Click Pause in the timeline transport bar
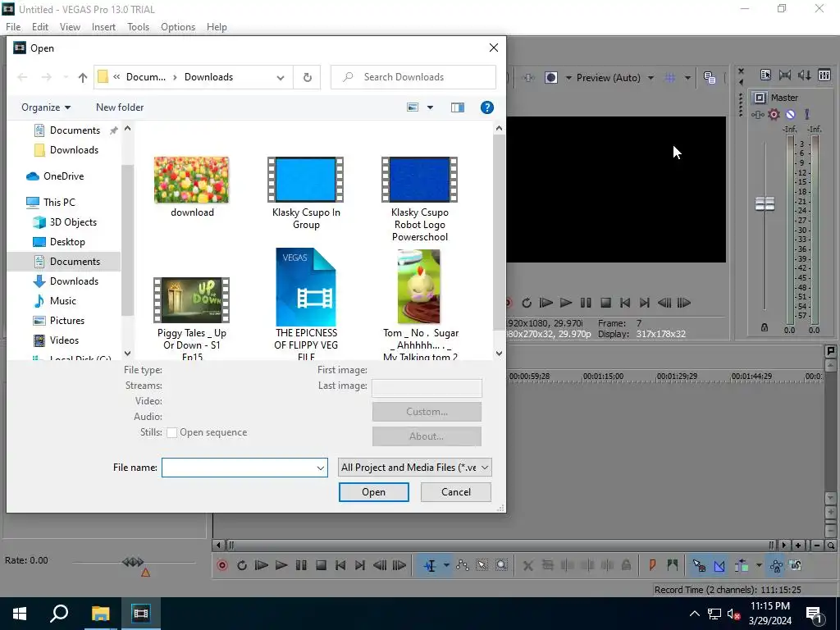 (301, 565)
